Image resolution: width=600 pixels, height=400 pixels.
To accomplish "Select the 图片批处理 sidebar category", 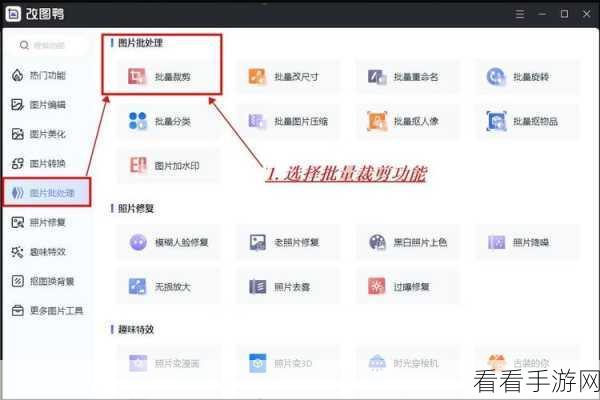I will [x=47, y=193].
